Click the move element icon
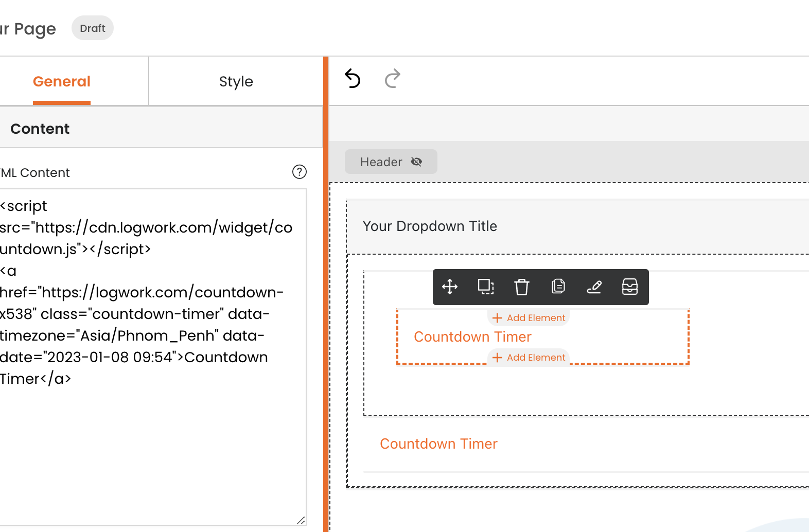This screenshot has width=809, height=532. point(450,287)
